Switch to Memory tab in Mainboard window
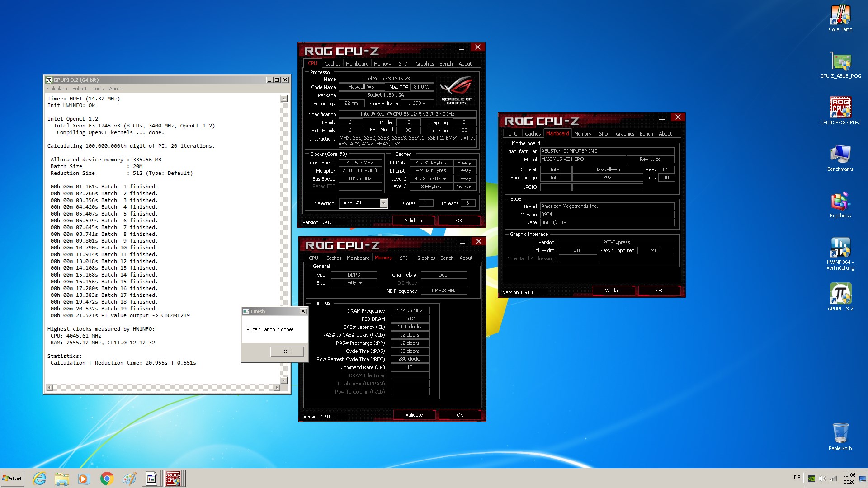The image size is (868, 488). coord(583,134)
